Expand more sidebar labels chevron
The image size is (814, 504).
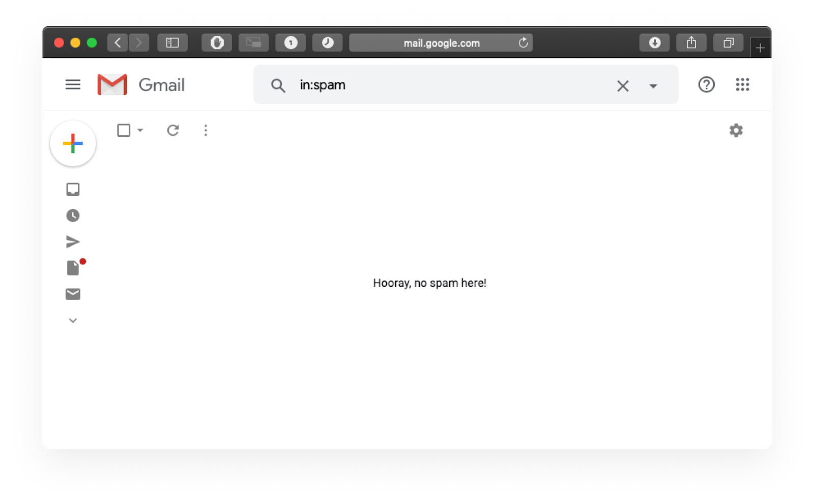click(x=73, y=320)
